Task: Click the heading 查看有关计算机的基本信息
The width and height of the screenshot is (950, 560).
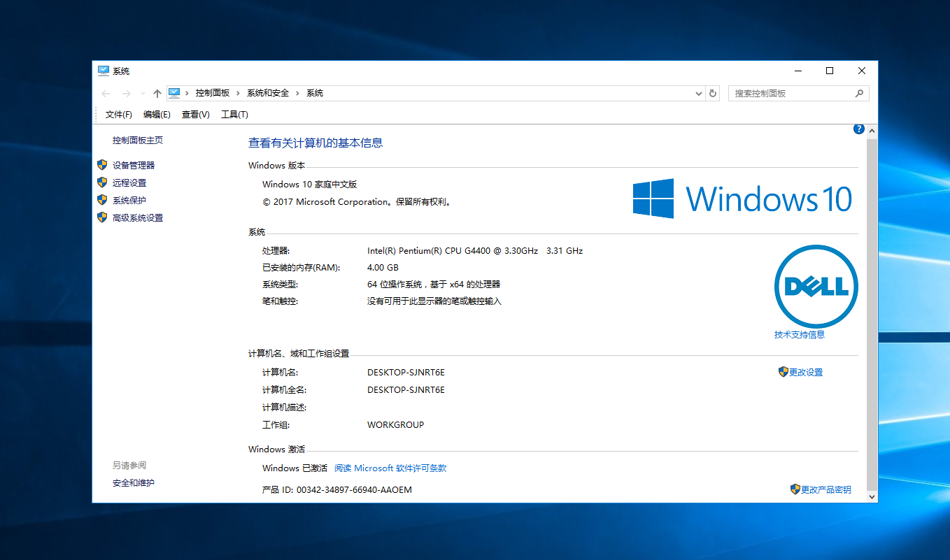Action: [316, 143]
